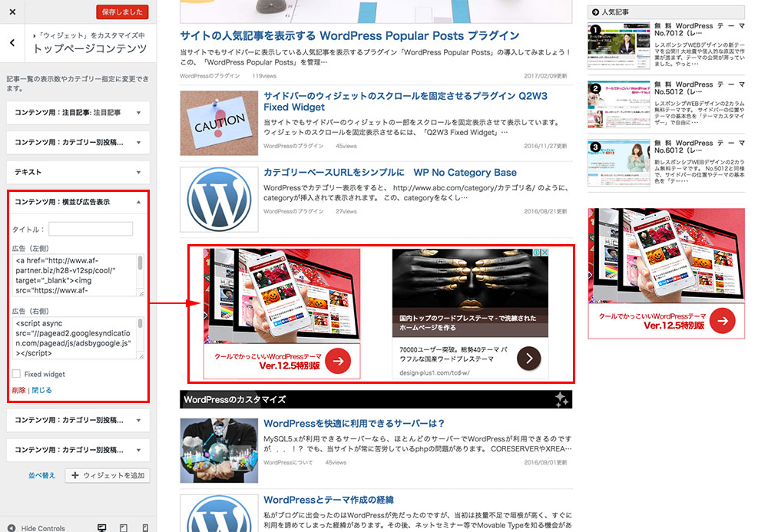The height and width of the screenshot is (532, 768).
Task: Expand the last カテゴリー別投稿 widget above 並べ替え
Action: [x=78, y=450]
